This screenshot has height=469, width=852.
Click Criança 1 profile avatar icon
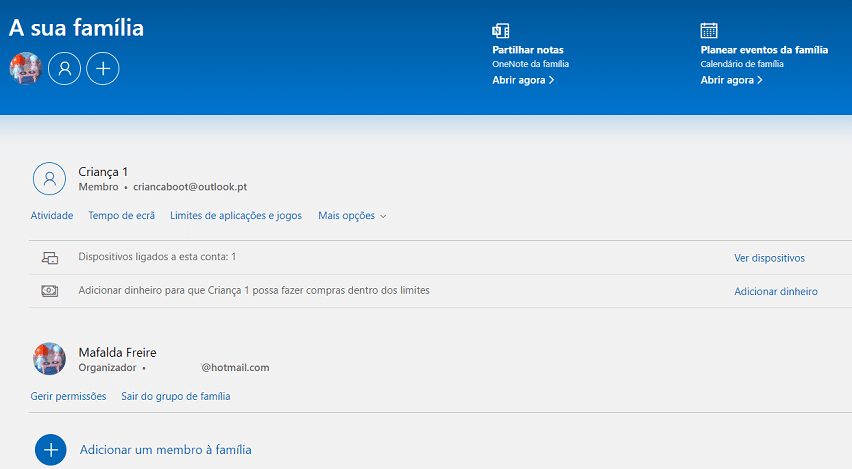coord(49,179)
